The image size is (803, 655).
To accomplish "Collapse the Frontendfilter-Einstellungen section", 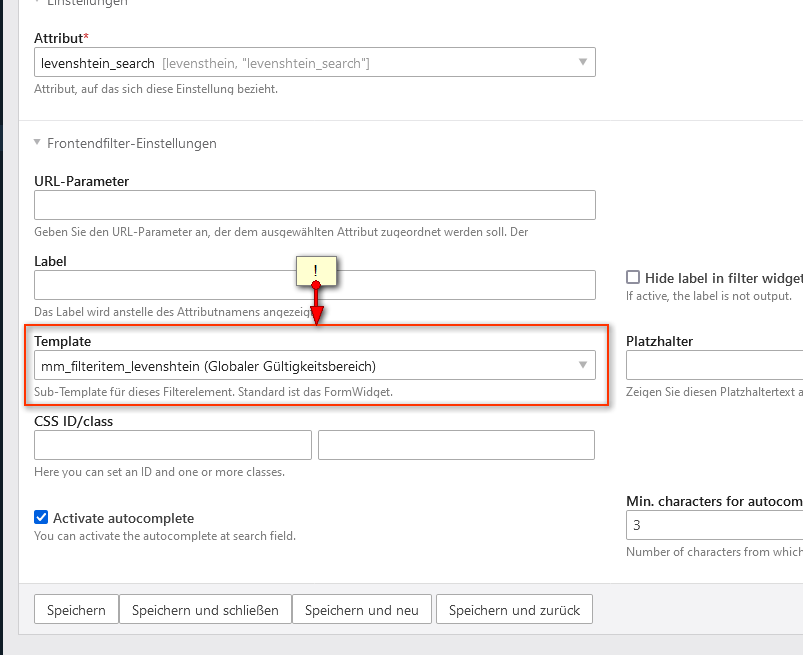I will pyautogui.click(x=125, y=143).
